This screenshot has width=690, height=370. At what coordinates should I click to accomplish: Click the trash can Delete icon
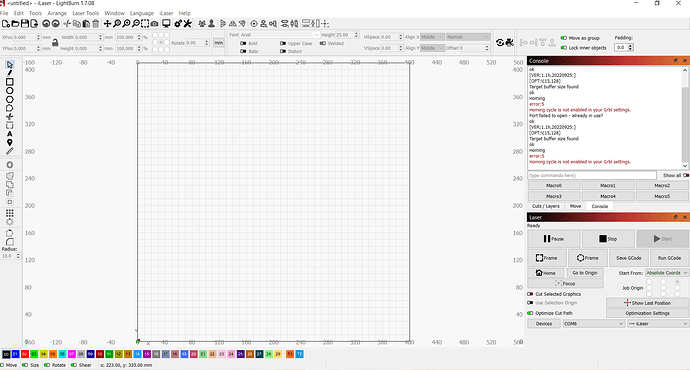click(95, 24)
